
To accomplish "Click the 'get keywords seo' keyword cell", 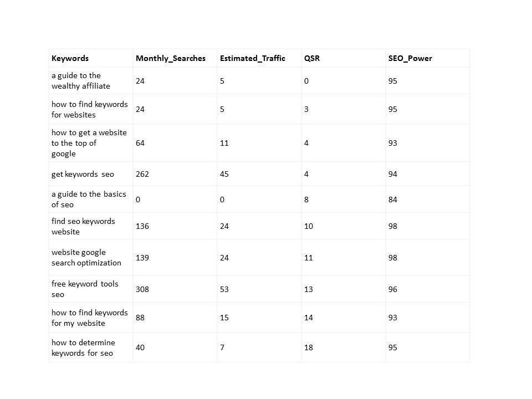I will [x=83, y=174].
